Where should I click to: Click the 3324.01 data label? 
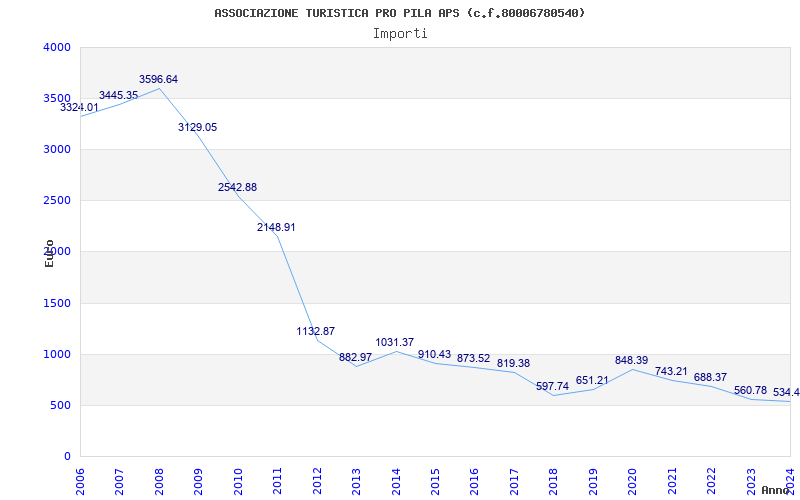pyautogui.click(x=80, y=107)
